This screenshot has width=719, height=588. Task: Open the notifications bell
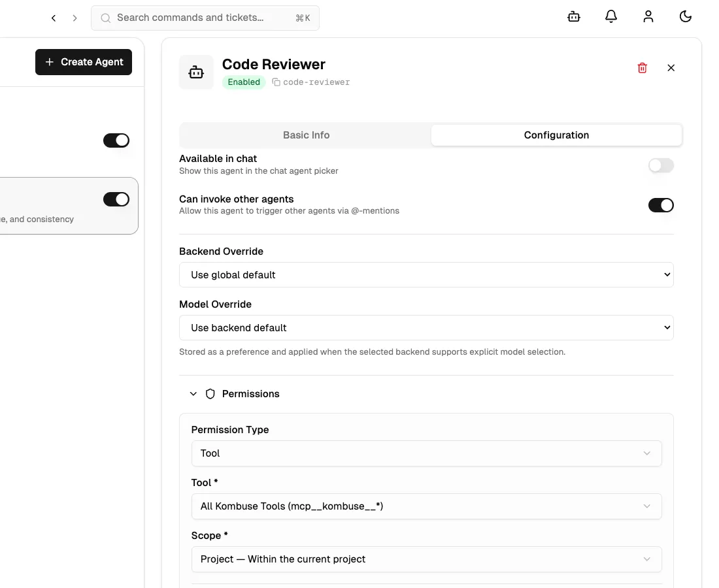[x=611, y=16]
